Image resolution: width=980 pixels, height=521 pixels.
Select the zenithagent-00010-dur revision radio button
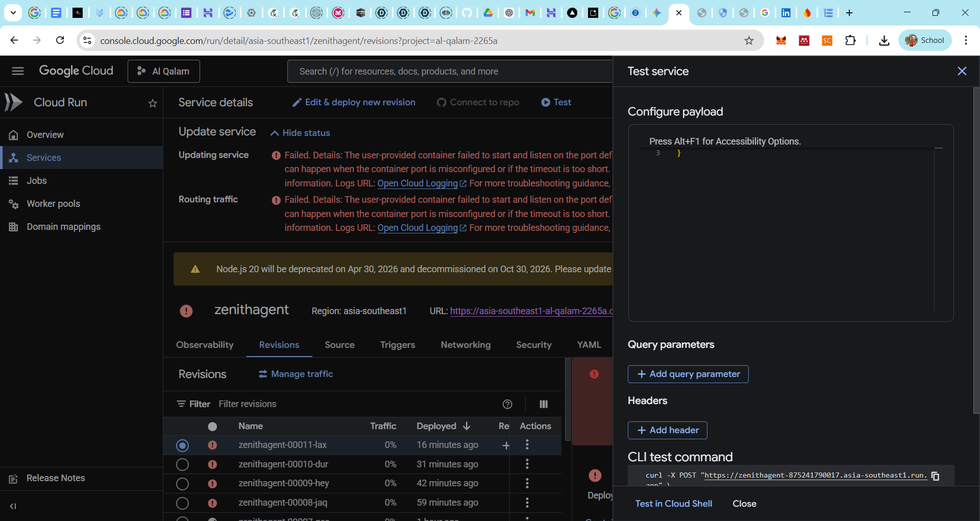pyautogui.click(x=182, y=464)
